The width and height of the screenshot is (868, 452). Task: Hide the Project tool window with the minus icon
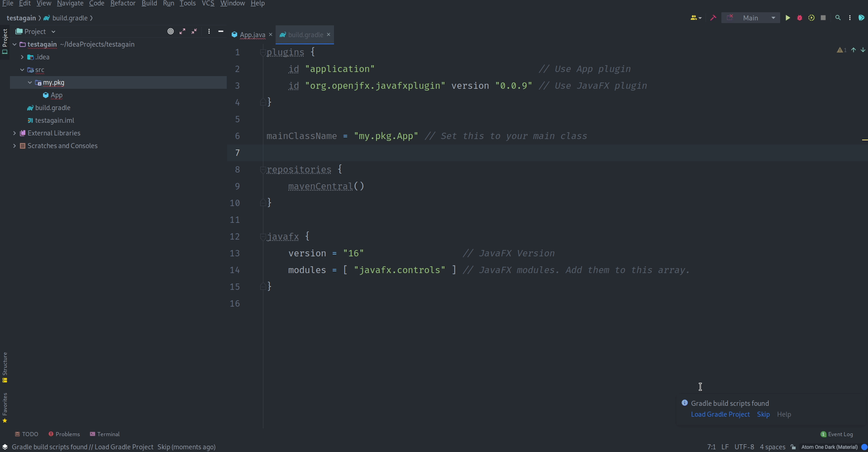point(221,31)
